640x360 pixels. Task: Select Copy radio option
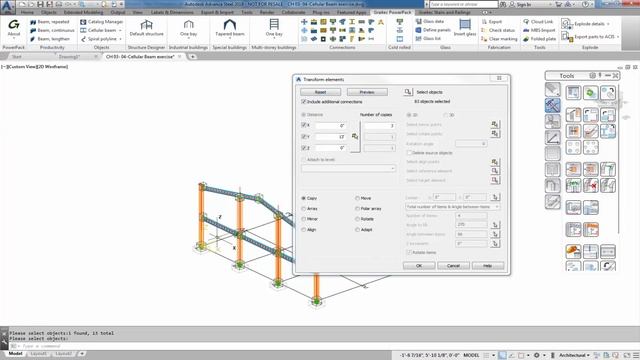(304, 198)
